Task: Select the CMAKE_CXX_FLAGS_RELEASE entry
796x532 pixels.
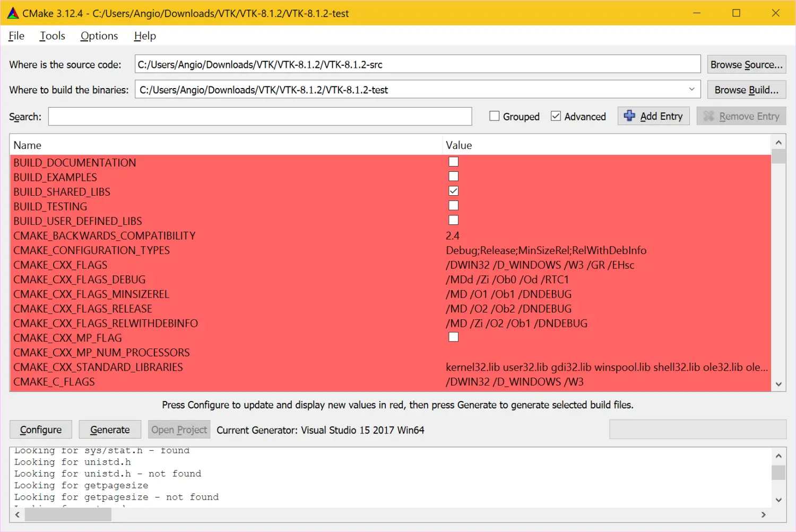Action: [x=83, y=309]
